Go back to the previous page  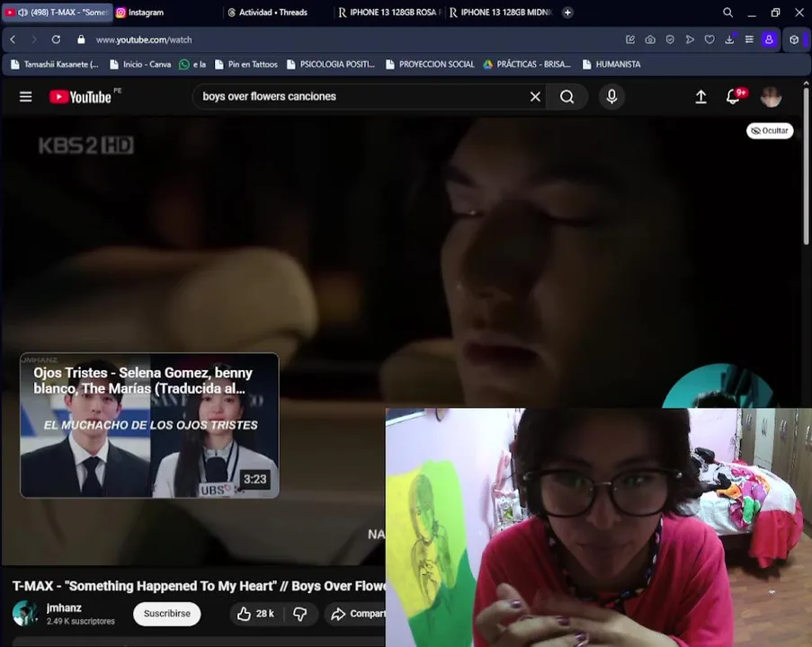click(13, 40)
